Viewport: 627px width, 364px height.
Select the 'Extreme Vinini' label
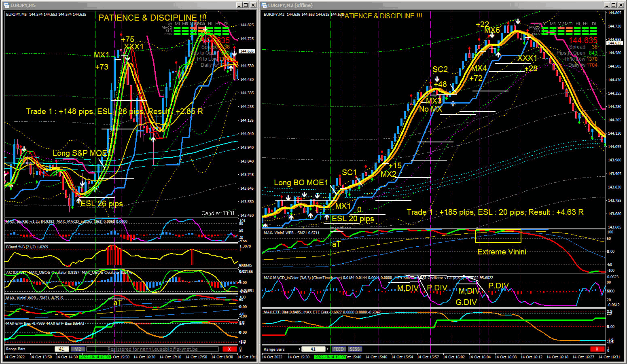tap(502, 252)
